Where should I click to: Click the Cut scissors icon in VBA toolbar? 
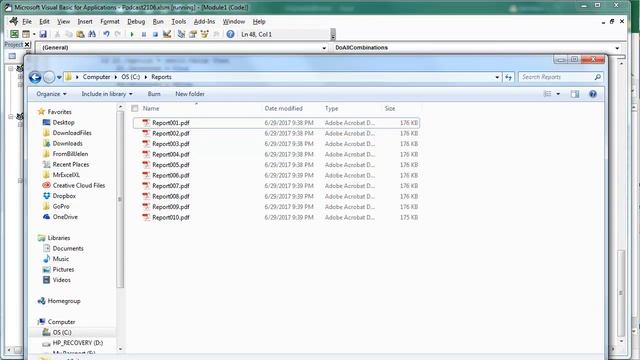58,34
